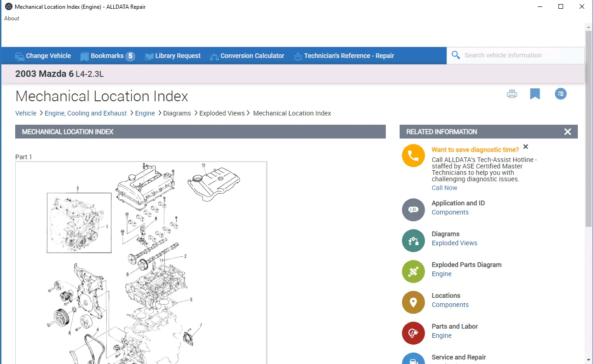Screen dimensions: 593x364
Task: Minimize the ALLDATA Repair window
Action: click(x=540, y=6)
